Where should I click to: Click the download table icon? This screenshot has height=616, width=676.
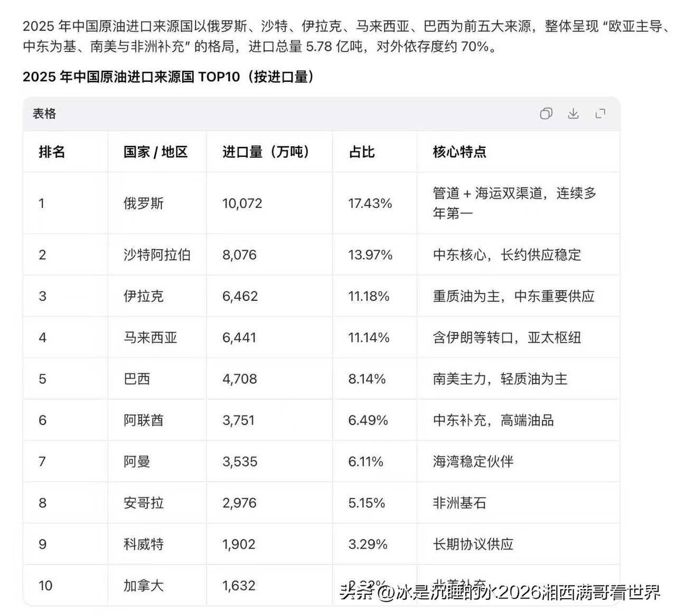573,114
